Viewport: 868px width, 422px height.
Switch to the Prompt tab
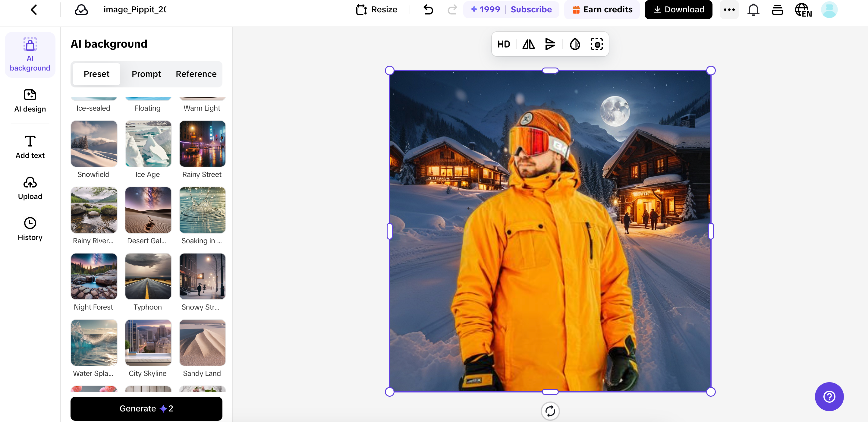(x=146, y=74)
